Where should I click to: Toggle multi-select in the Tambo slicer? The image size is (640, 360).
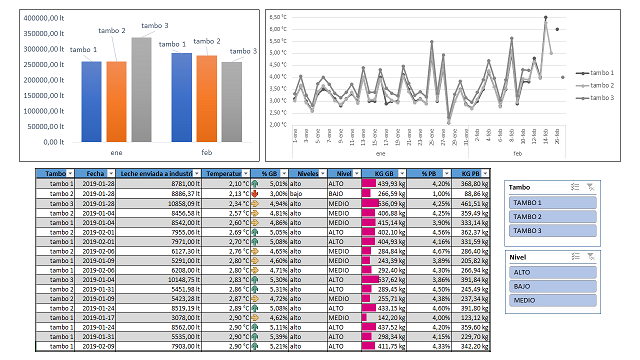[575, 187]
